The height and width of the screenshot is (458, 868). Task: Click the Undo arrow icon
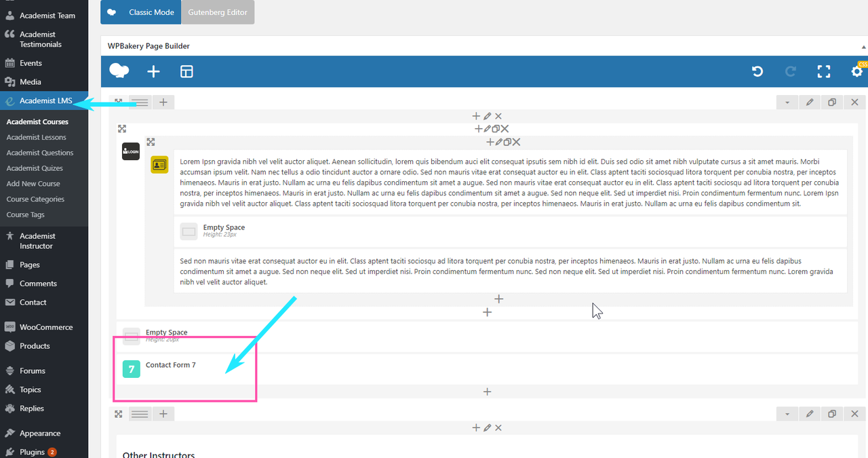click(x=757, y=71)
